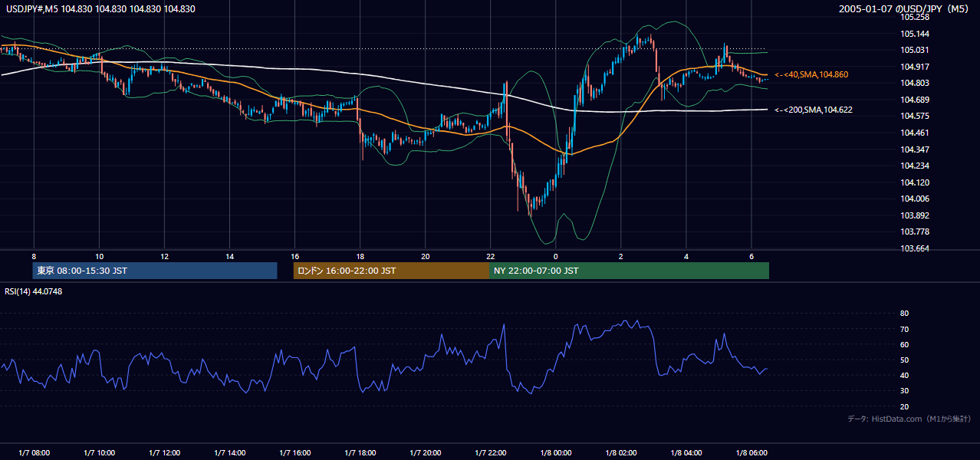Click hour marker 8 under price chart
Viewport: 980px width, 460px height.
coord(34,257)
